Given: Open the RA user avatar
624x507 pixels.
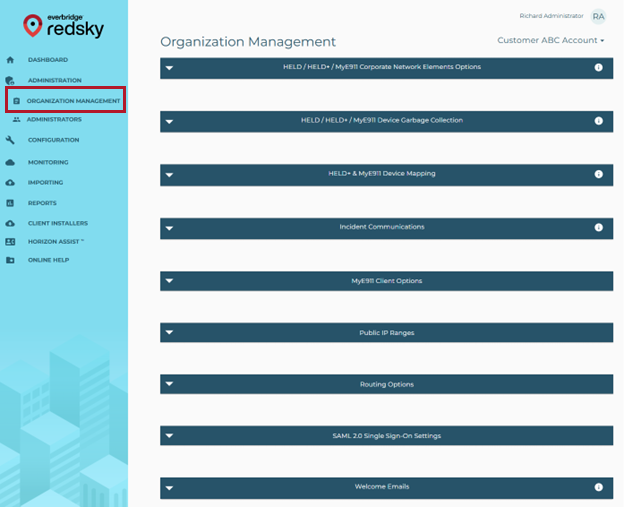Looking at the screenshot, I should pos(598,16).
